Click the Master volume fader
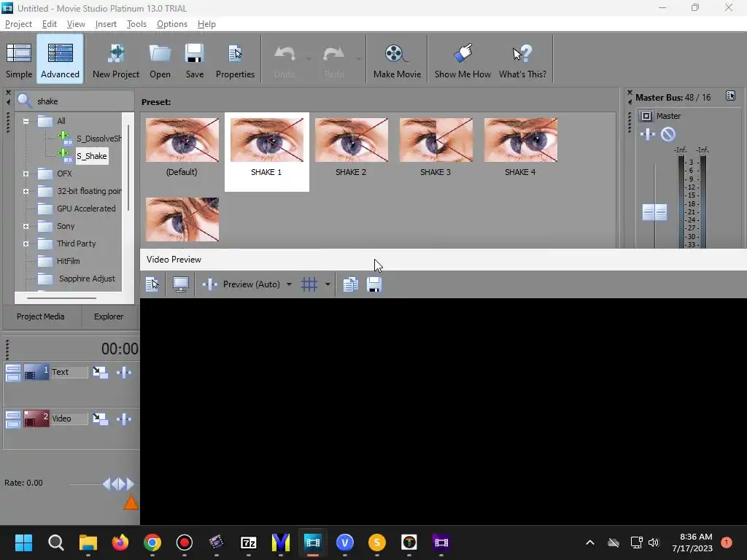The height and width of the screenshot is (560, 747). click(654, 212)
